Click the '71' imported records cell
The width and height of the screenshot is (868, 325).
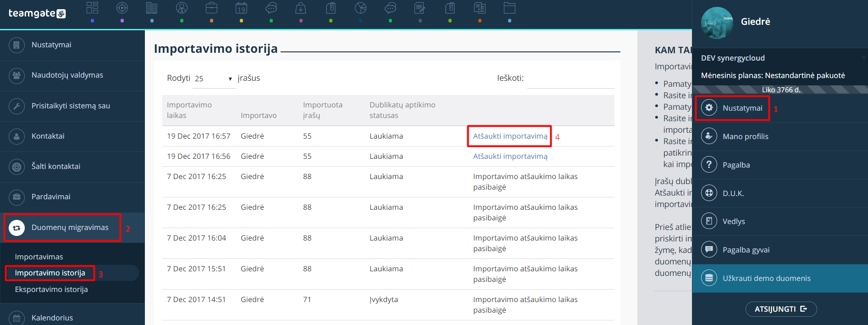click(307, 299)
